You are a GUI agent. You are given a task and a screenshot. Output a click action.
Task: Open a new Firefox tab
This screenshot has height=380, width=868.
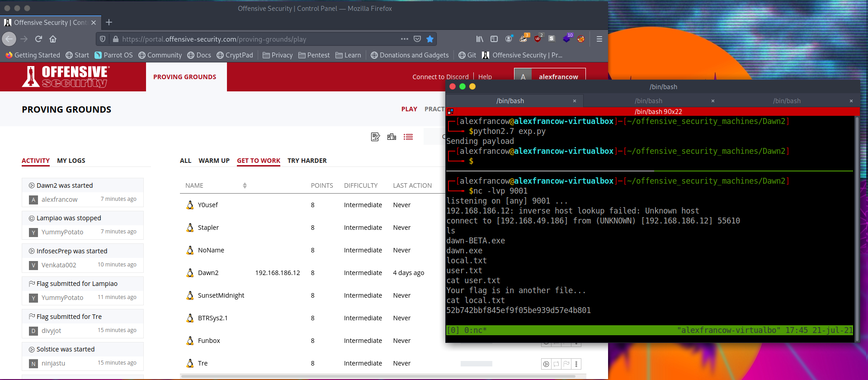(x=109, y=22)
